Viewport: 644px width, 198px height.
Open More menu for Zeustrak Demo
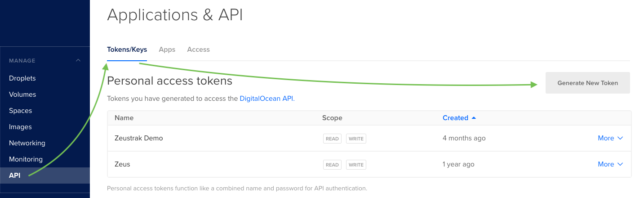tap(610, 138)
